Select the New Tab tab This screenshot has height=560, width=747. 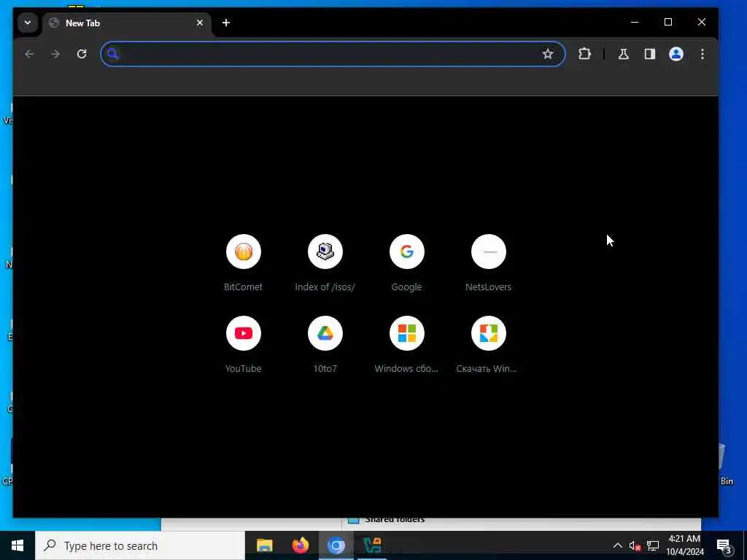point(127,23)
